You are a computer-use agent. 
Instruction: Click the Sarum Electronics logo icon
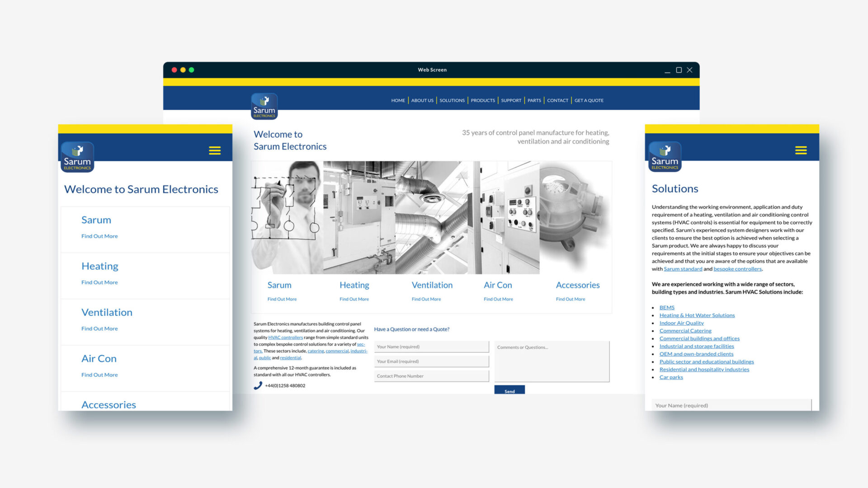coord(264,105)
